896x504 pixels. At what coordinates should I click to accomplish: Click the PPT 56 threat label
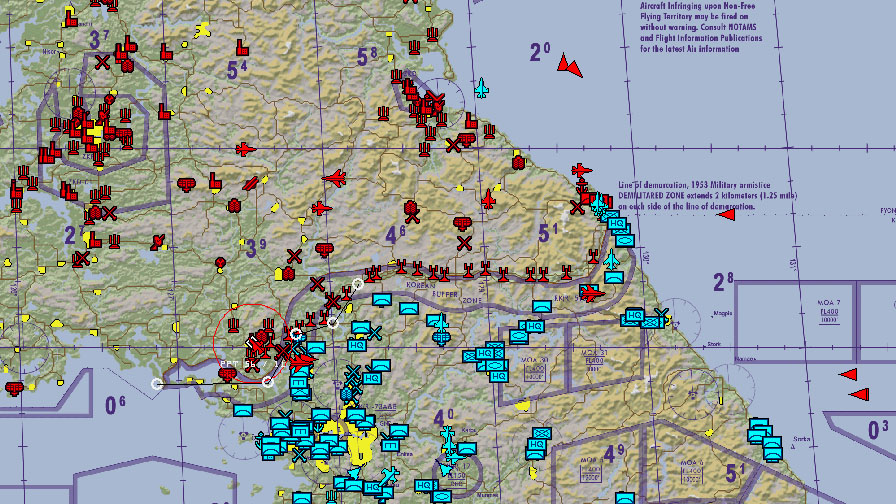click(x=254, y=364)
